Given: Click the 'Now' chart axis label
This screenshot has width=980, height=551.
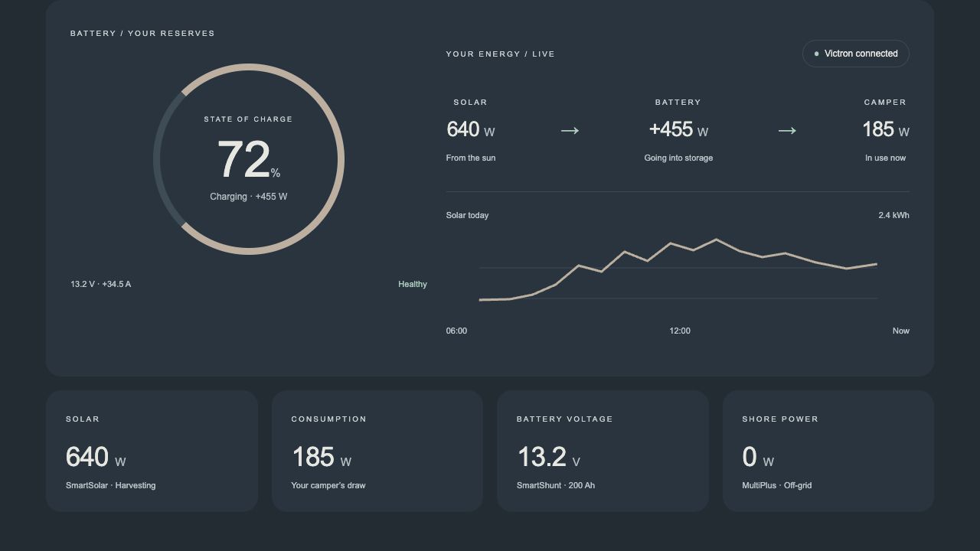Looking at the screenshot, I should tap(900, 331).
